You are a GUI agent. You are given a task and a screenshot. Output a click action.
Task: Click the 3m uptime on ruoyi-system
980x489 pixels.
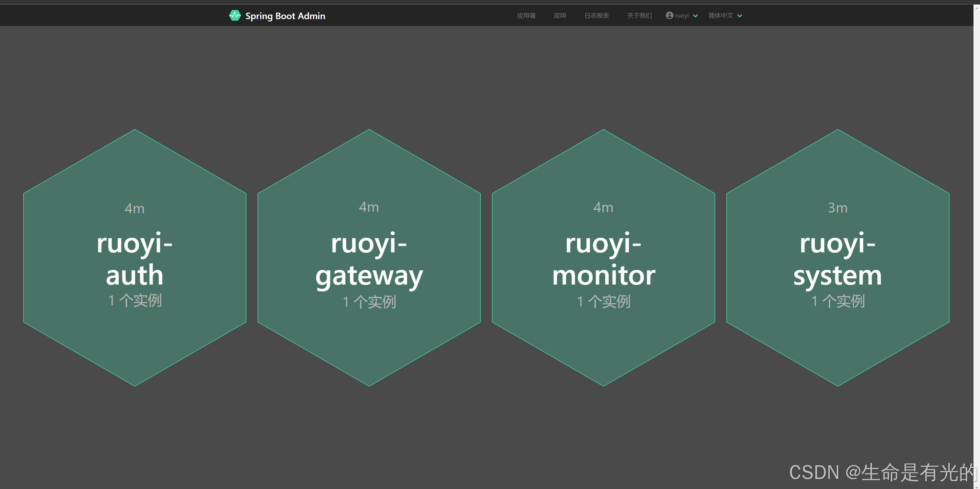click(838, 208)
